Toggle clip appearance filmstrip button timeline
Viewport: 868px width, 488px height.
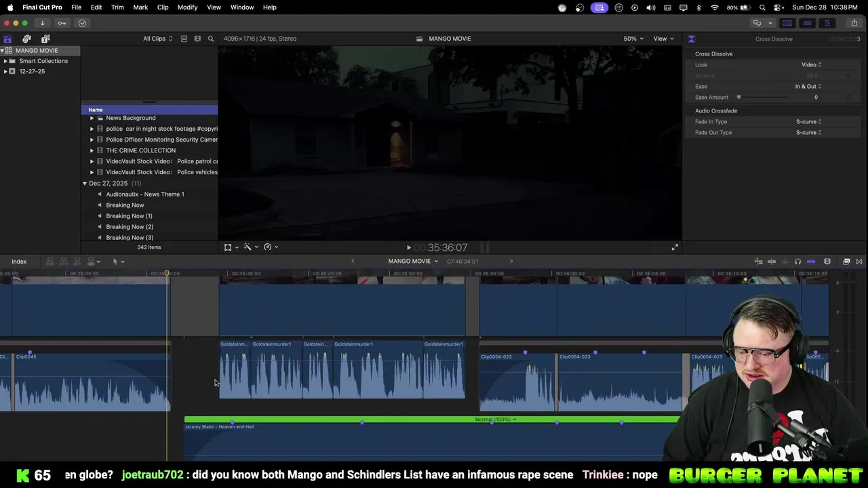(x=827, y=262)
